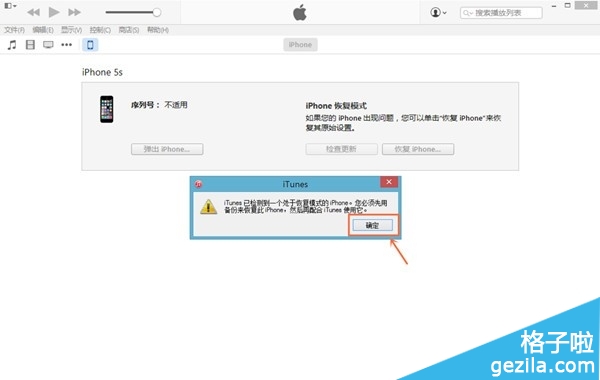Click the Apple logo status display

point(300,13)
